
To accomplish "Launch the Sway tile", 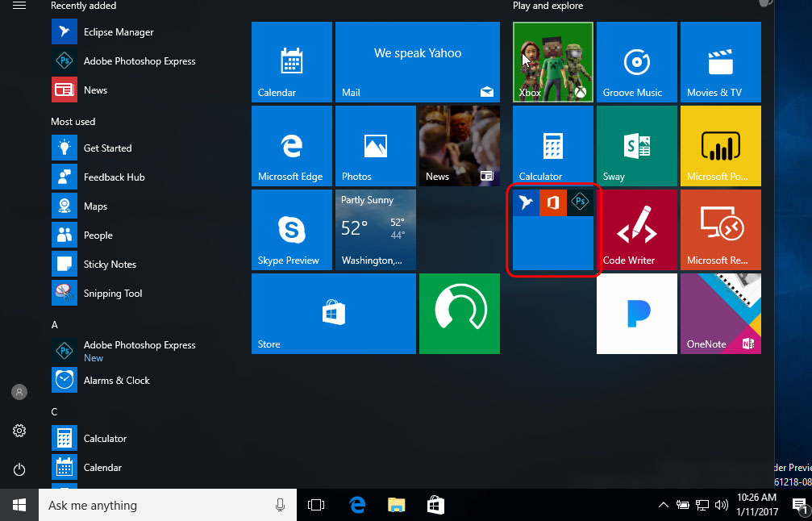I will point(637,146).
